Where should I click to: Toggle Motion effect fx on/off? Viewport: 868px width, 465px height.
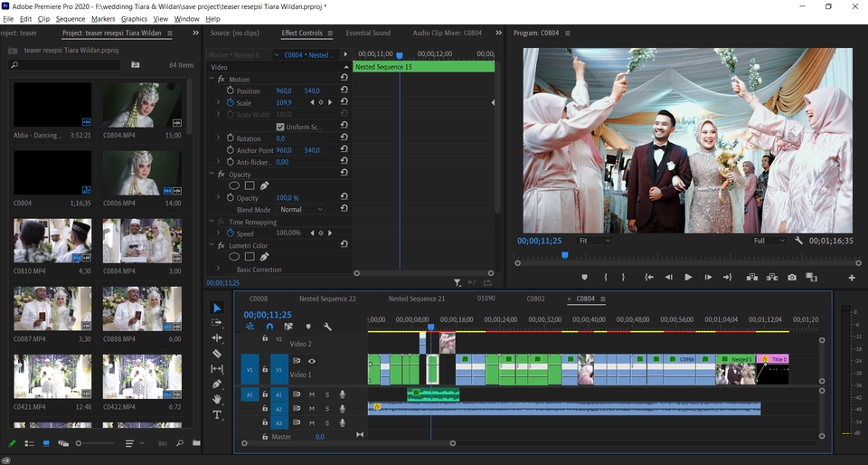[221, 80]
